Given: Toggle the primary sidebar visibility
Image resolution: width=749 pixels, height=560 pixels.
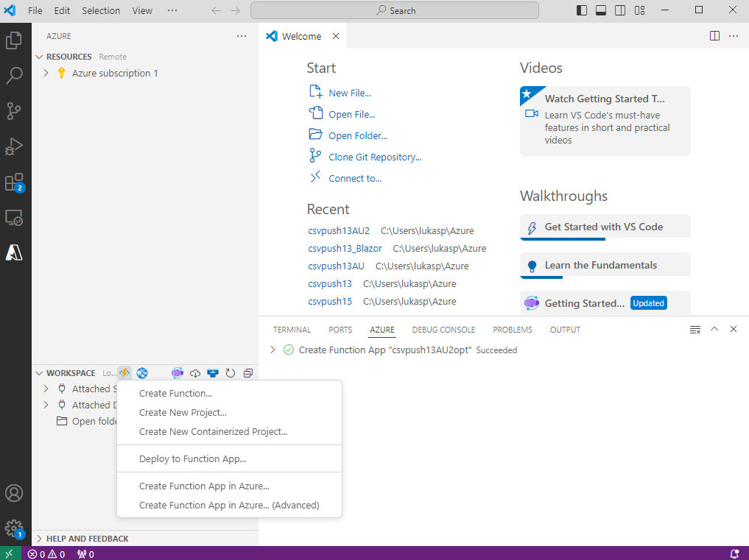Looking at the screenshot, I should pyautogui.click(x=581, y=10).
